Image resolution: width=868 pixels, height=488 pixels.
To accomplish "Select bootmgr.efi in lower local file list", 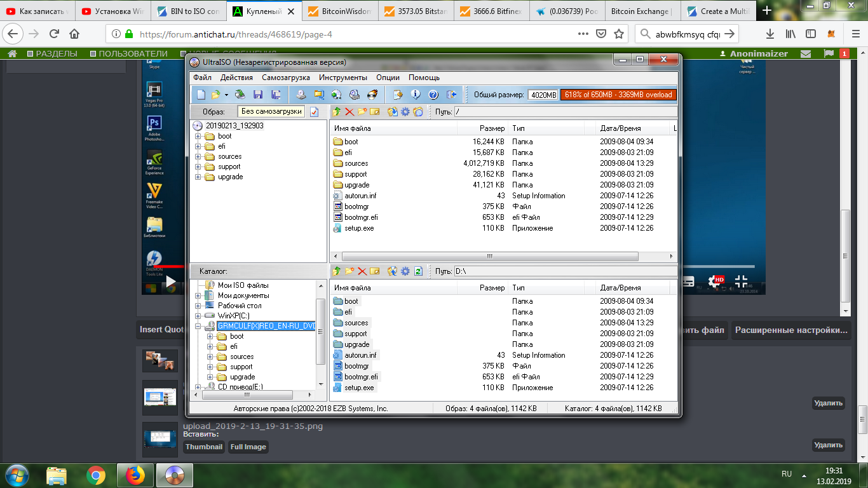I will (x=361, y=377).
